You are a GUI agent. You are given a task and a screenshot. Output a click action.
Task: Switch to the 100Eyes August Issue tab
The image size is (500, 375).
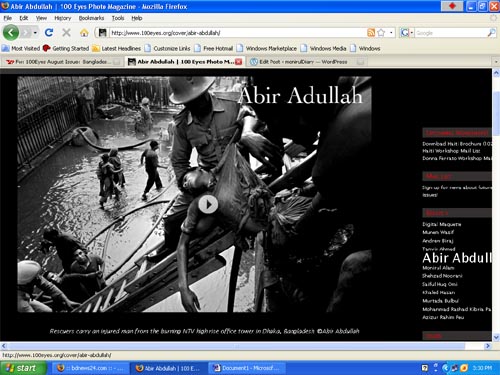pyautogui.click(x=62, y=62)
